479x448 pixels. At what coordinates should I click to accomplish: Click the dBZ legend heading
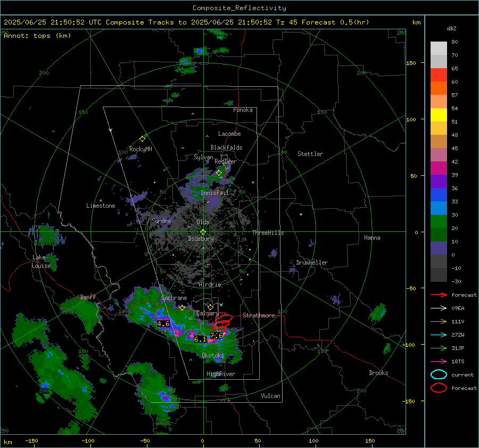coord(451,29)
